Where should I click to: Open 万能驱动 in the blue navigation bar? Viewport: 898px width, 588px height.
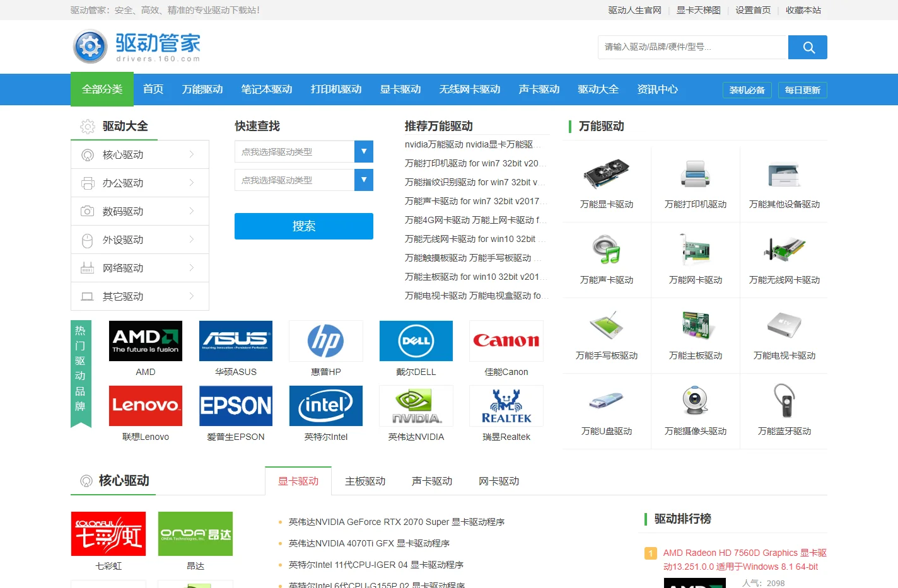click(202, 89)
